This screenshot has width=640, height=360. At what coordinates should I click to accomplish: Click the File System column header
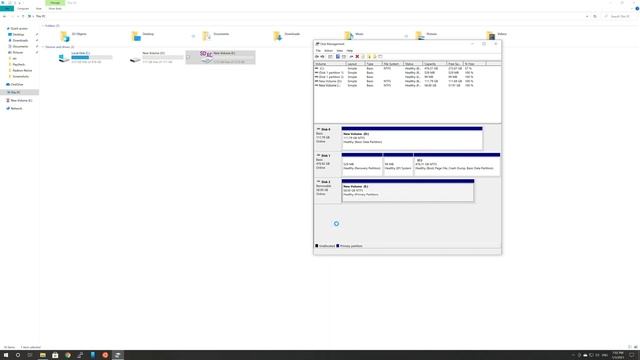(x=393, y=64)
